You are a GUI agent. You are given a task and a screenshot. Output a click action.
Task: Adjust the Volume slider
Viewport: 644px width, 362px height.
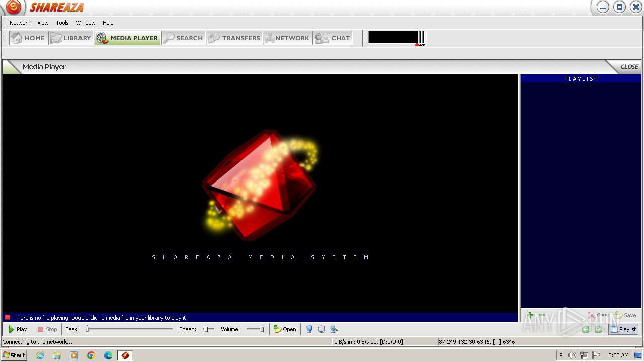[255, 329]
